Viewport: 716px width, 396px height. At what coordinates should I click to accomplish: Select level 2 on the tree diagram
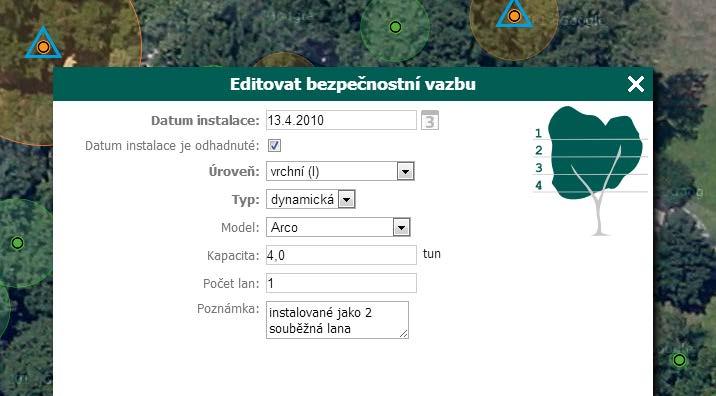539,150
